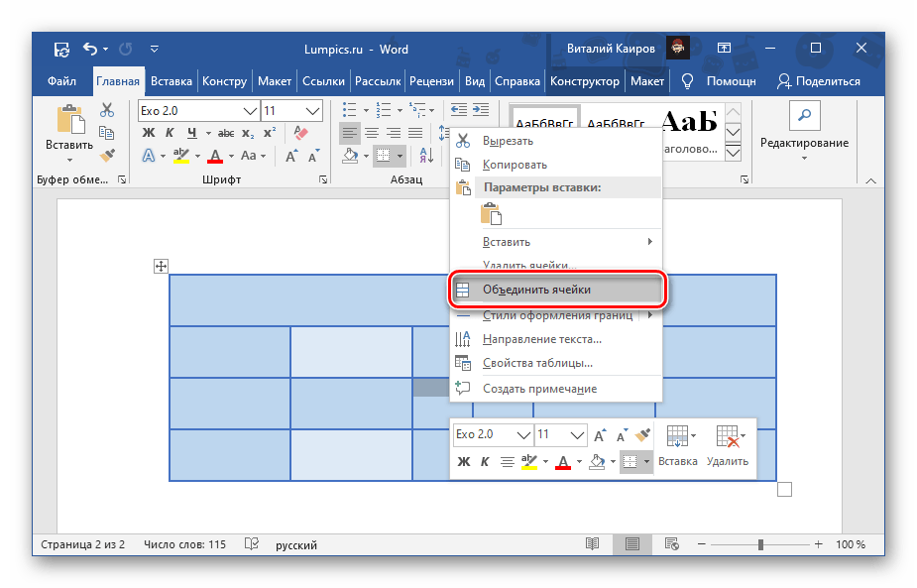
Task: Click Вставка table icon in the mini toolbar
Action: [x=678, y=445]
